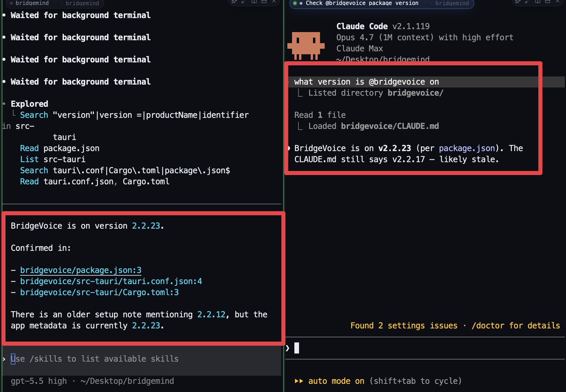Click the 'List src-tauri' line
The image size is (566, 392).
[x=53, y=159]
